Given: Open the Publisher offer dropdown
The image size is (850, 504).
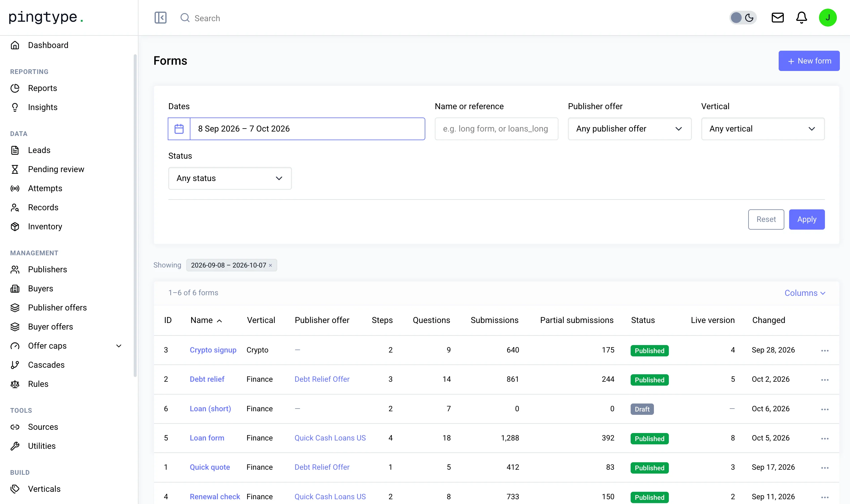Looking at the screenshot, I should coord(629,129).
